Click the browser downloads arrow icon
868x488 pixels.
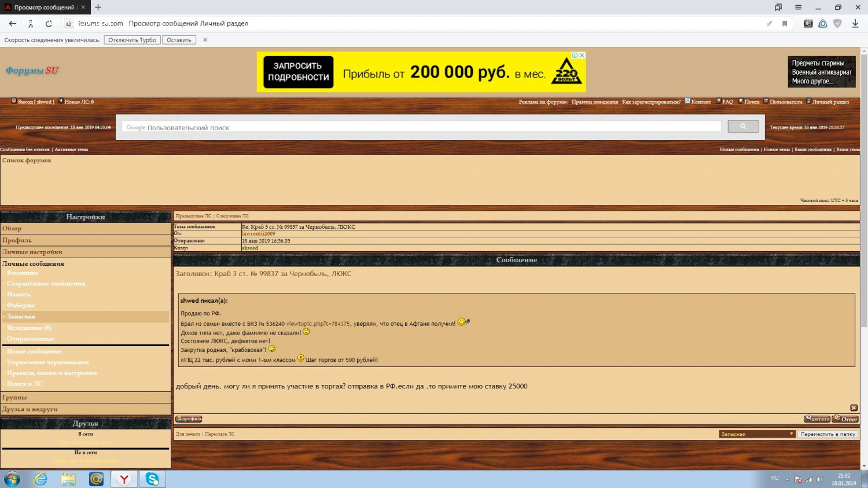[x=855, y=24]
